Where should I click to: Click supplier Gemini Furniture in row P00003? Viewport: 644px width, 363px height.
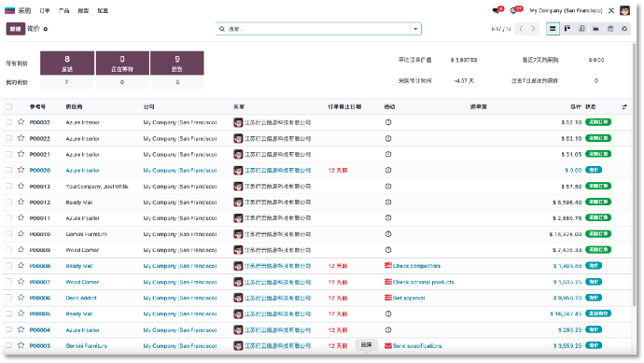point(86,346)
